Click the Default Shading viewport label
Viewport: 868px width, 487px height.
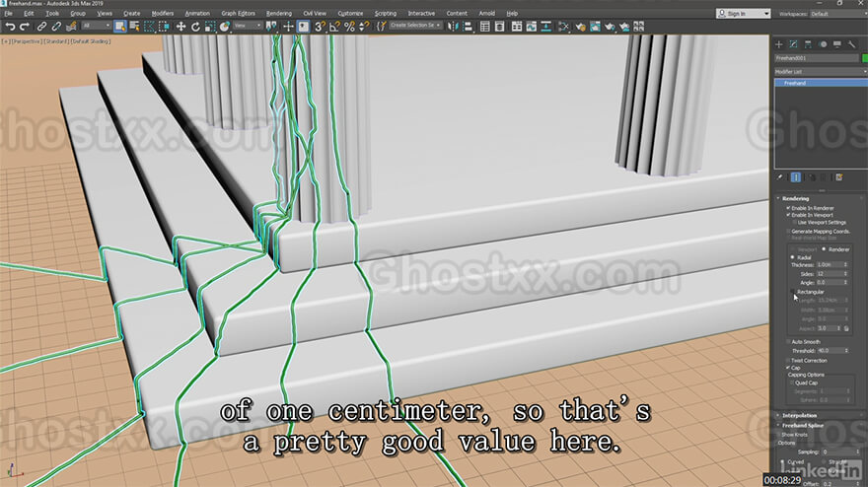pos(91,41)
